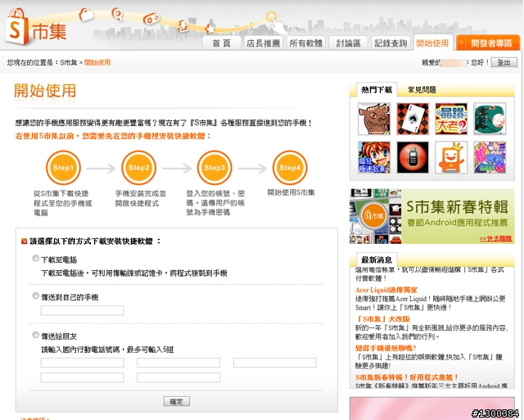This screenshot has height=420, width=524.
Task: Open the 晶鑽大老2 app icon
Action: (451, 119)
